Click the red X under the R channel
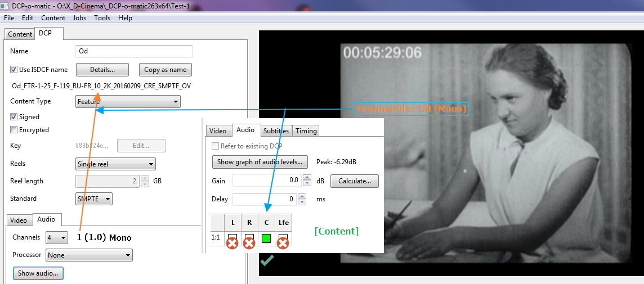 point(249,243)
